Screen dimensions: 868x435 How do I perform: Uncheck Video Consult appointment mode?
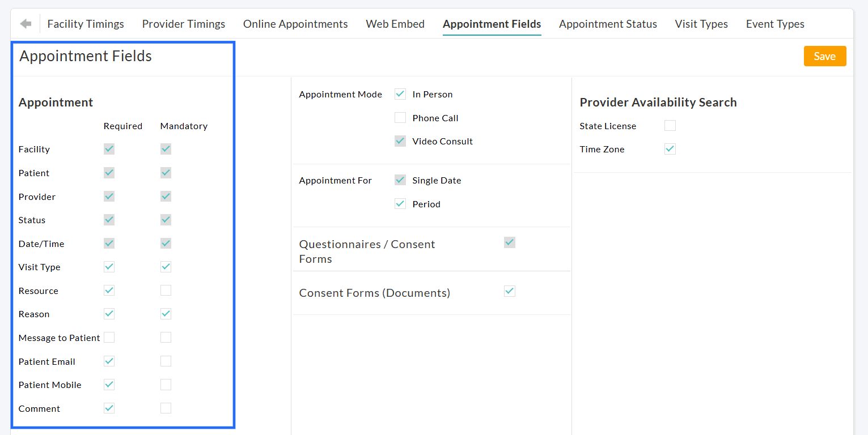(x=400, y=140)
